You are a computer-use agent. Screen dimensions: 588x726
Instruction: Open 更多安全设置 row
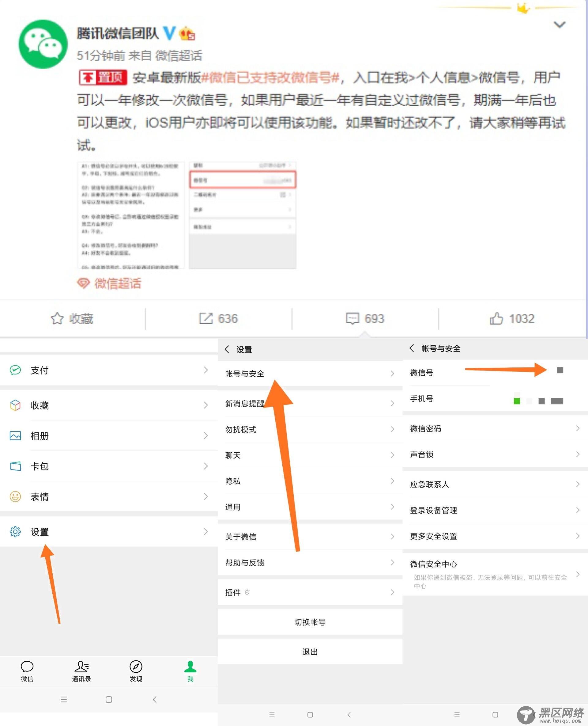pos(495,536)
